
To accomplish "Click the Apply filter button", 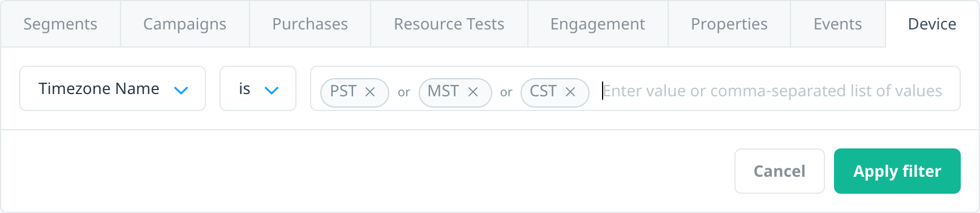I will 897,171.
